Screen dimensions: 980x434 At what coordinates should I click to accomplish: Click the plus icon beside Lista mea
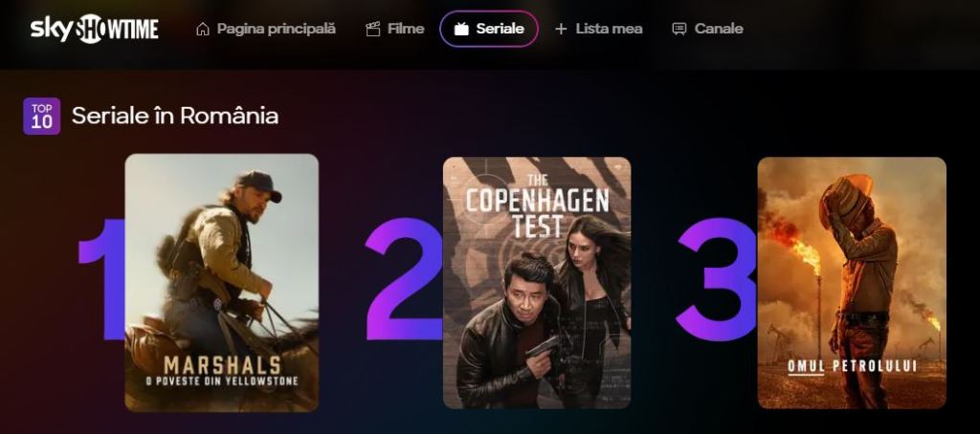point(561,29)
